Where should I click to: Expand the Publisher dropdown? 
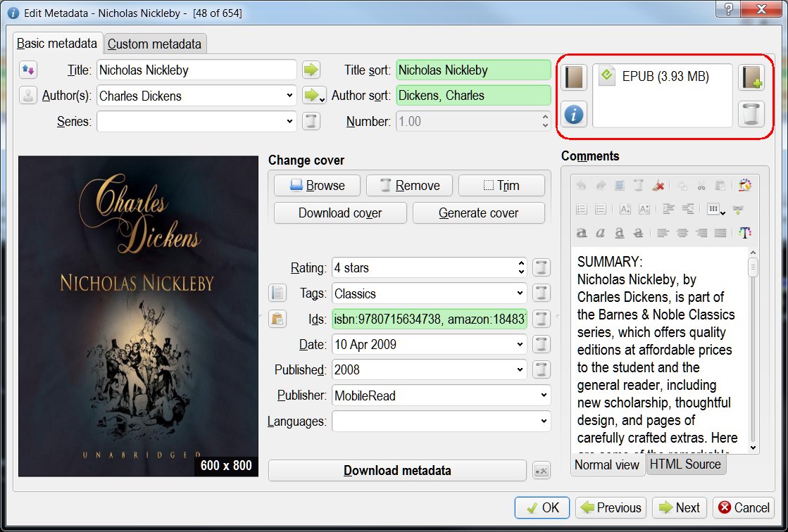544,395
